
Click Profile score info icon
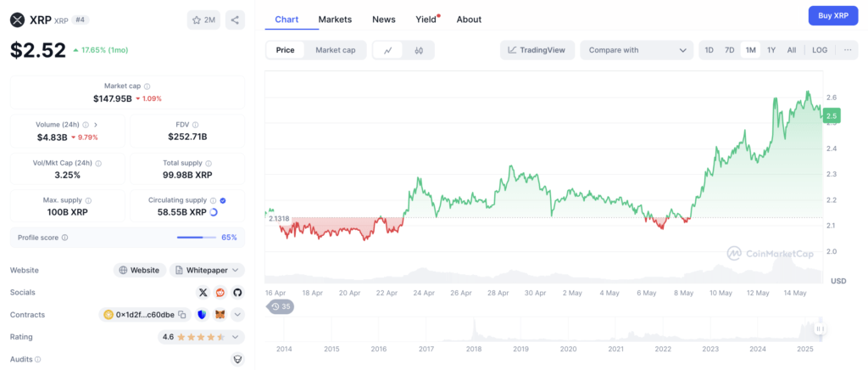pos(64,238)
